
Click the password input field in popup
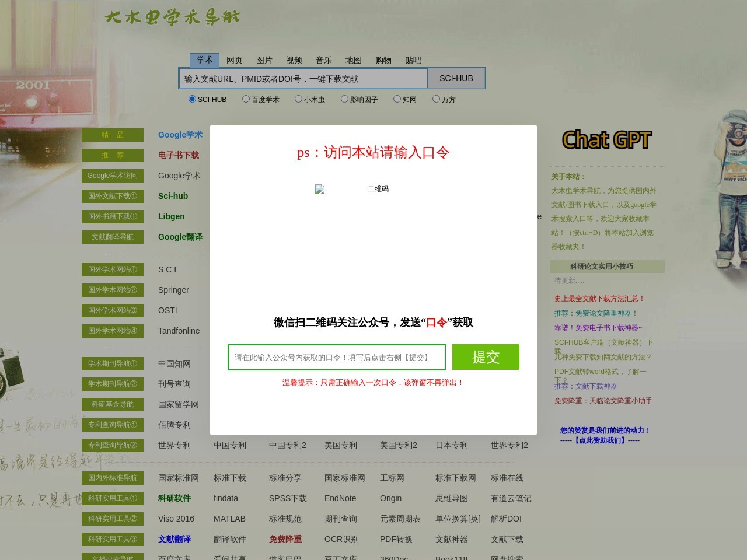336,357
